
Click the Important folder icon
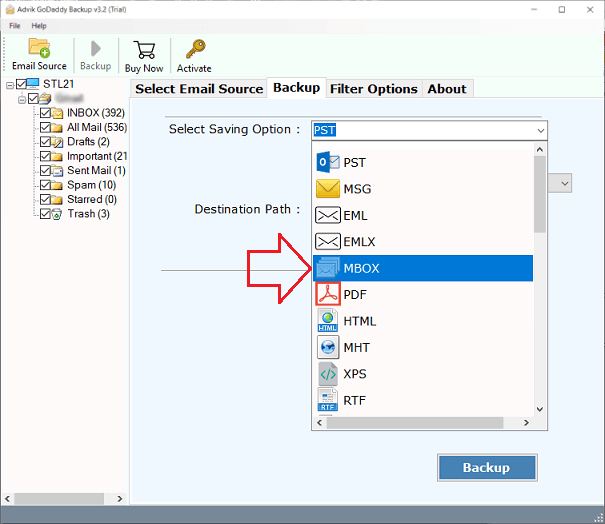click(57, 157)
